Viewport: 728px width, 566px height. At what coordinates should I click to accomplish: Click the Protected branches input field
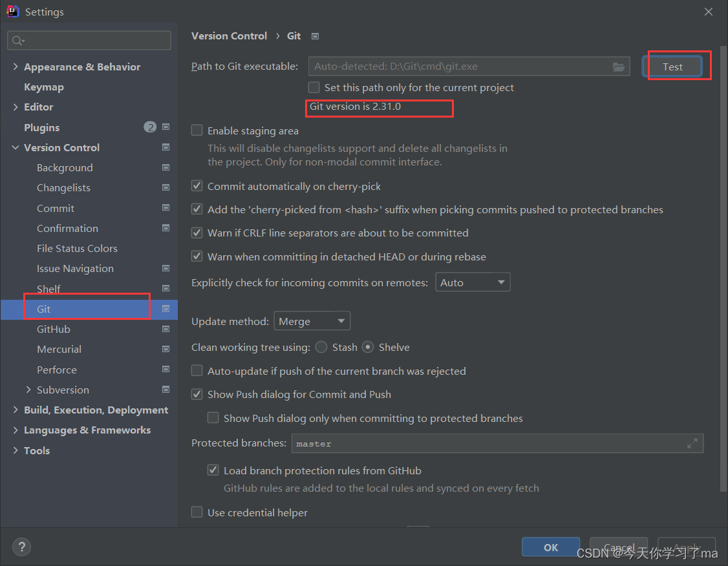(x=497, y=443)
